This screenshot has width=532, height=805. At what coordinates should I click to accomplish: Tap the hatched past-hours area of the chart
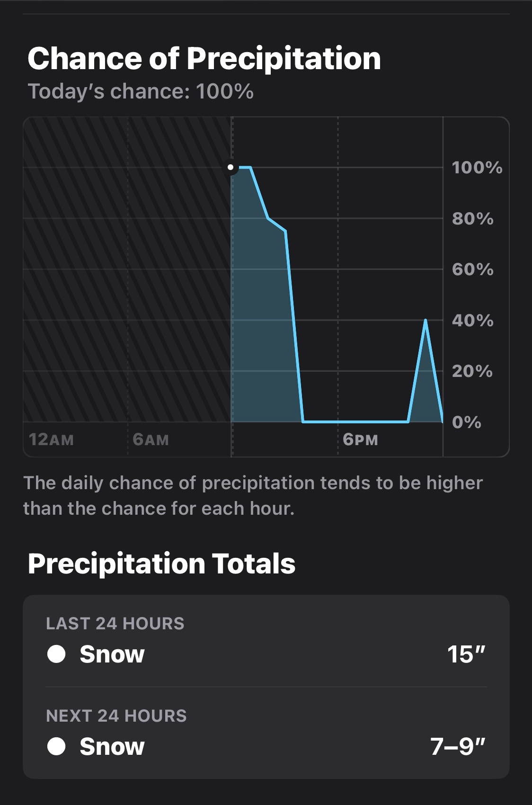pos(127,284)
